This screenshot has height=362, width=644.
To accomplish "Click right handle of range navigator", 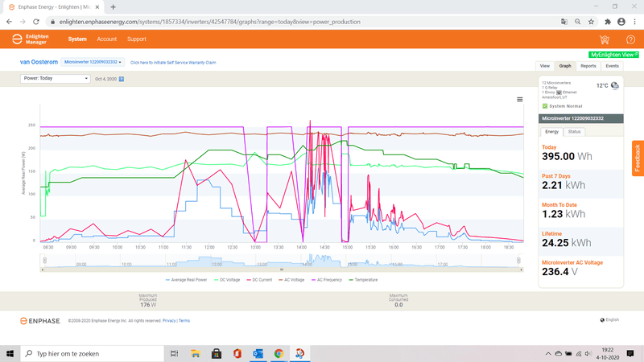I will pyautogui.click(x=518, y=260).
